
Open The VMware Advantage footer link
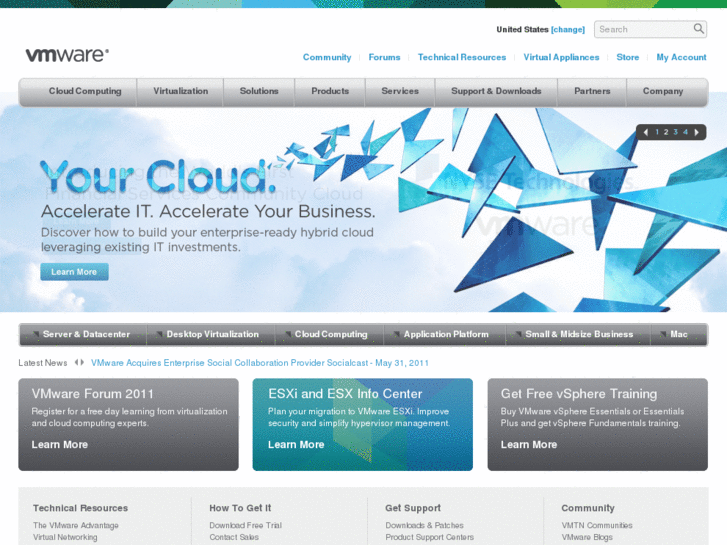coord(76,525)
